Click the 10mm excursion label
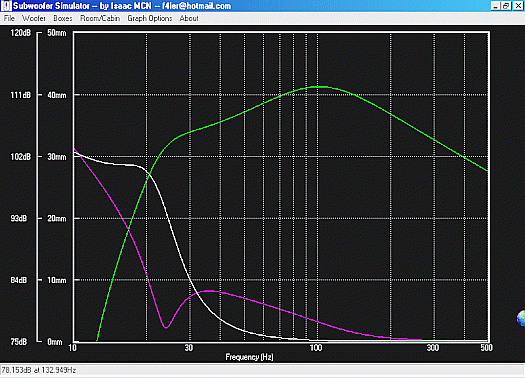The width and height of the screenshot is (525, 378). pyautogui.click(x=57, y=280)
